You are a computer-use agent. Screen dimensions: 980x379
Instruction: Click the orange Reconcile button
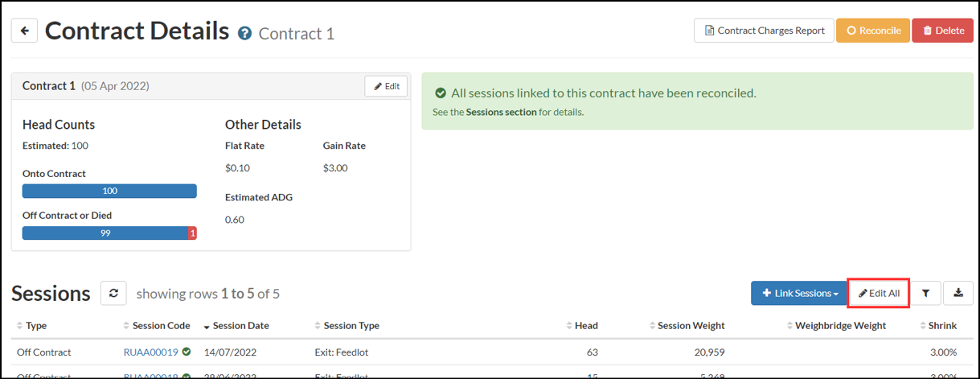[873, 31]
